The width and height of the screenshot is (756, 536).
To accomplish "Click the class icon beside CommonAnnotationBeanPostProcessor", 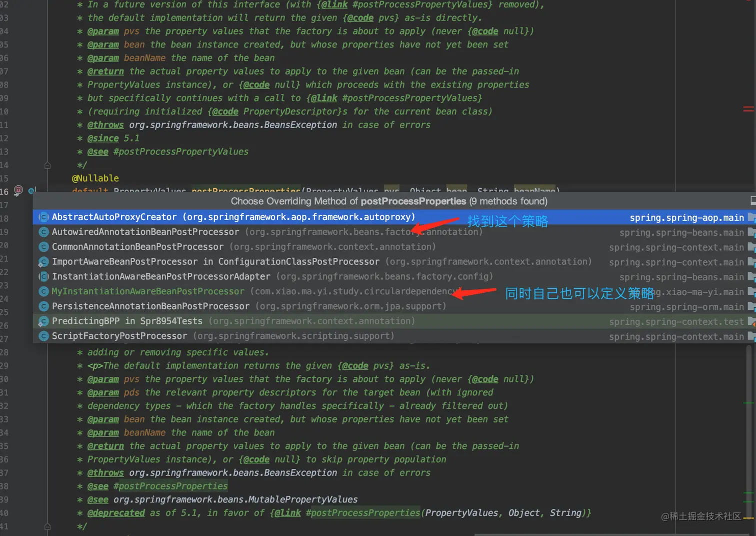I will pos(43,247).
